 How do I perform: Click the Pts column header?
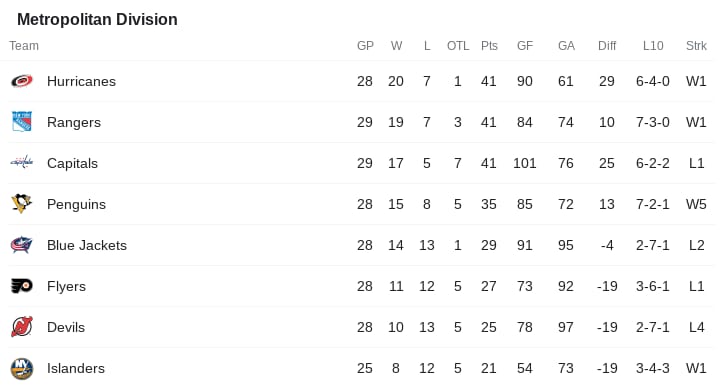point(489,46)
